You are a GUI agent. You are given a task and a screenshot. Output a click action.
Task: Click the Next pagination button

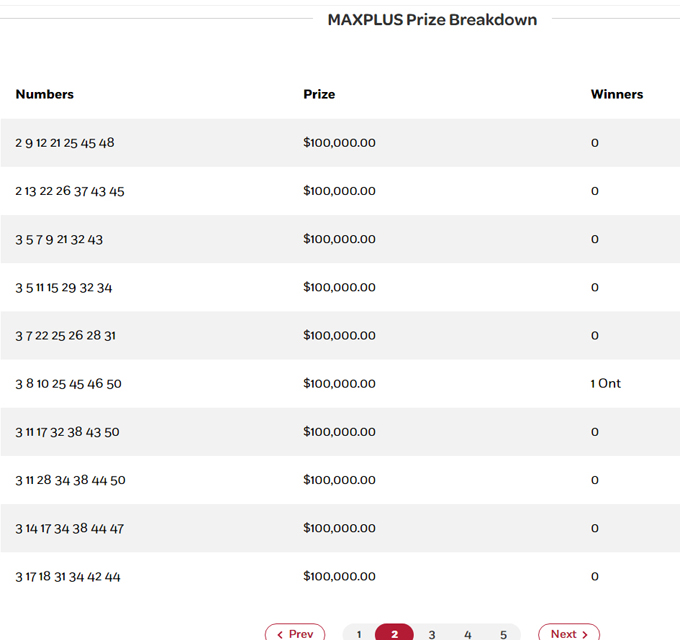(568, 633)
